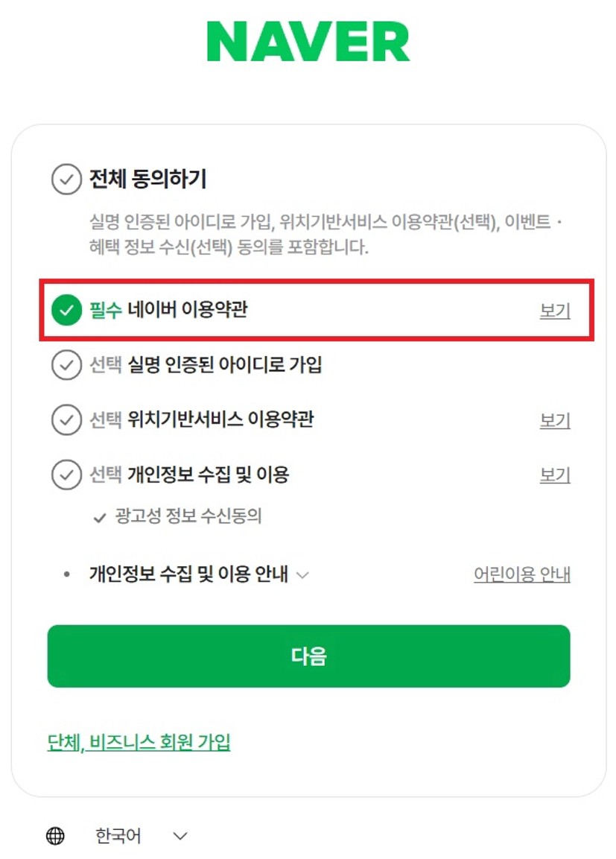Image resolution: width=616 pixels, height=859 pixels.
Task: Open the 한국어 language dropdown
Action: click(118, 835)
